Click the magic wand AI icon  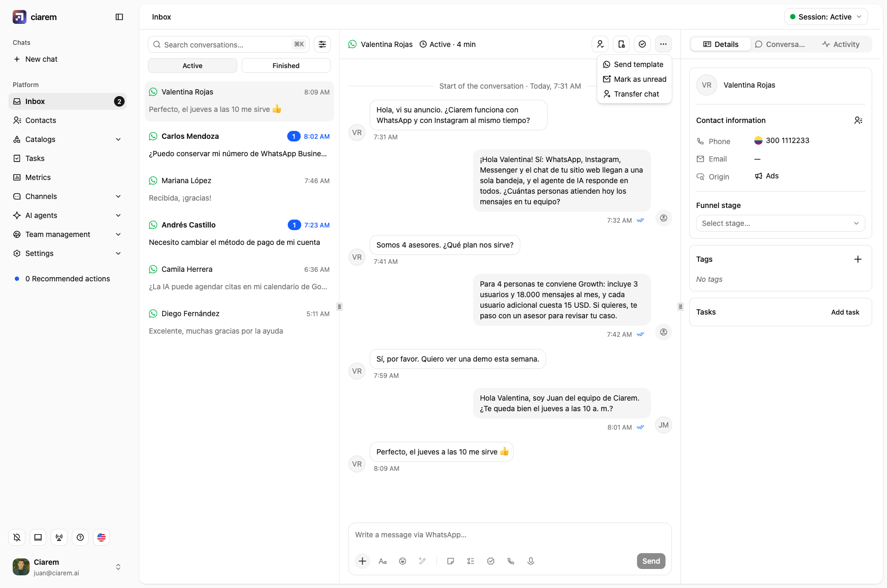click(422, 561)
